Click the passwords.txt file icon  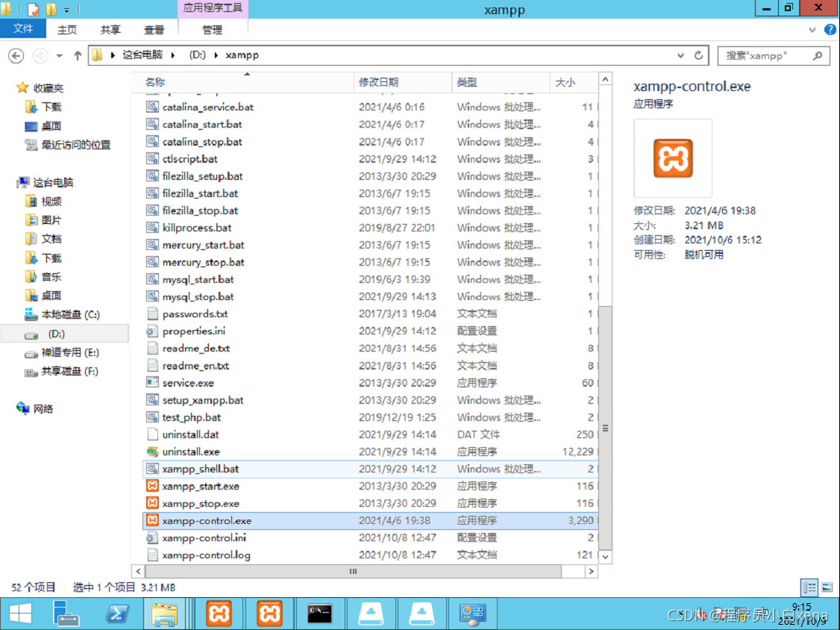(x=153, y=314)
